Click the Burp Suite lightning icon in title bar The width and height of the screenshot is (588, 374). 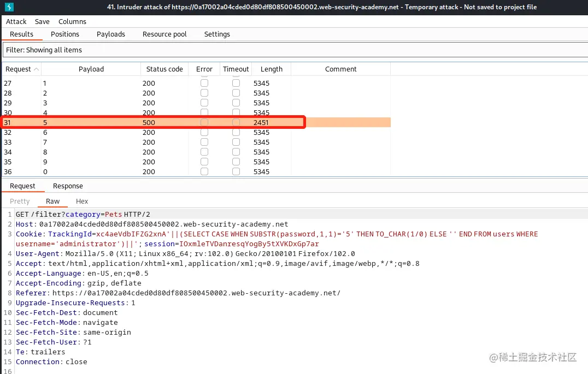pos(9,7)
